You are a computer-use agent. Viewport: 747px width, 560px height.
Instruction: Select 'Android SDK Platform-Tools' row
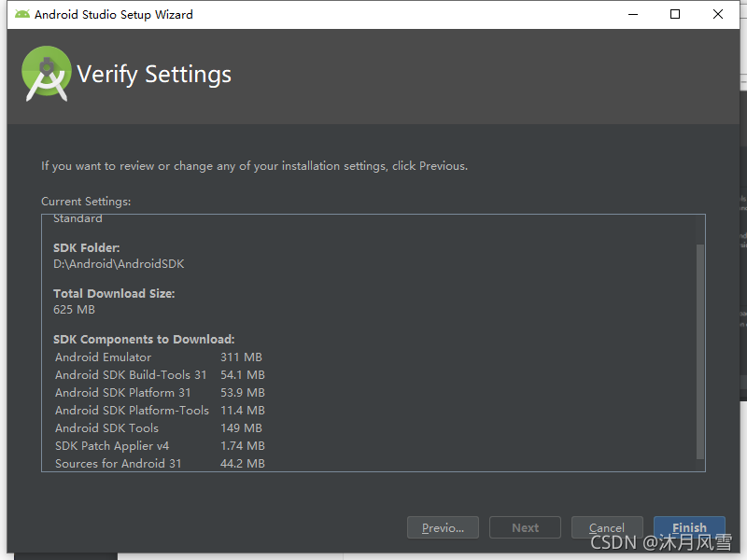point(160,411)
